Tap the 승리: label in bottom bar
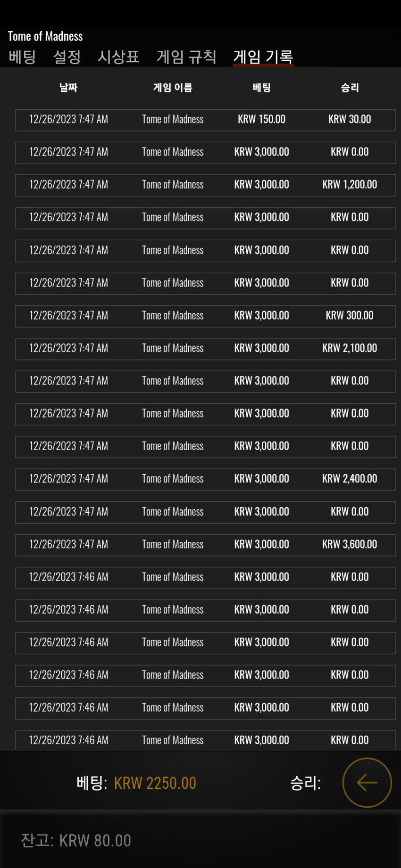Screen dimensions: 401x868 306,783
